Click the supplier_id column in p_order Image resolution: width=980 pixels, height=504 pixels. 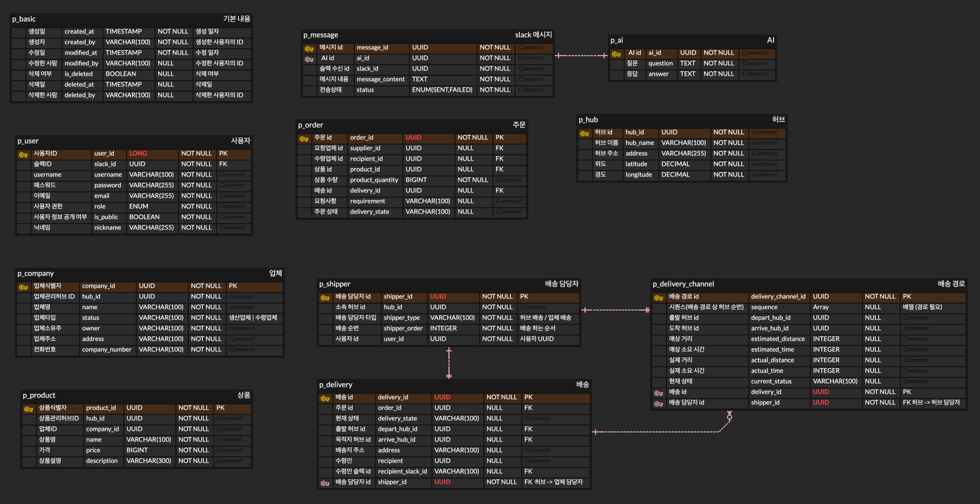[365, 148]
